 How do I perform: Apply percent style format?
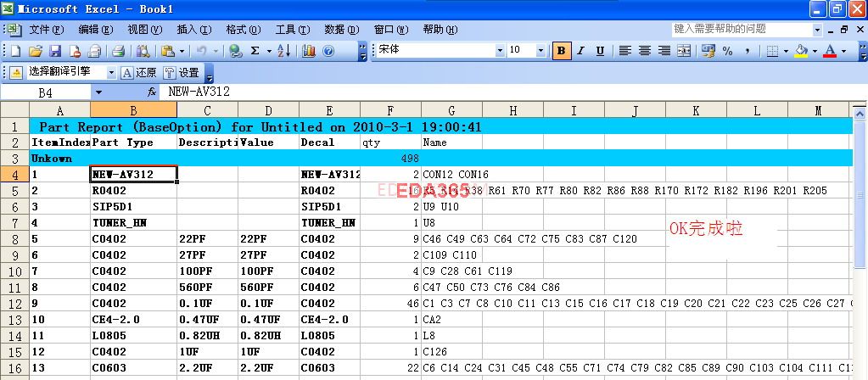click(x=727, y=51)
